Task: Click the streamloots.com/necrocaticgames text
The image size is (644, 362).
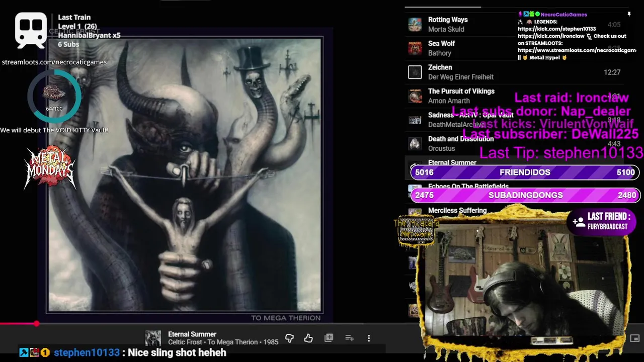Action: tap(54, 62)
